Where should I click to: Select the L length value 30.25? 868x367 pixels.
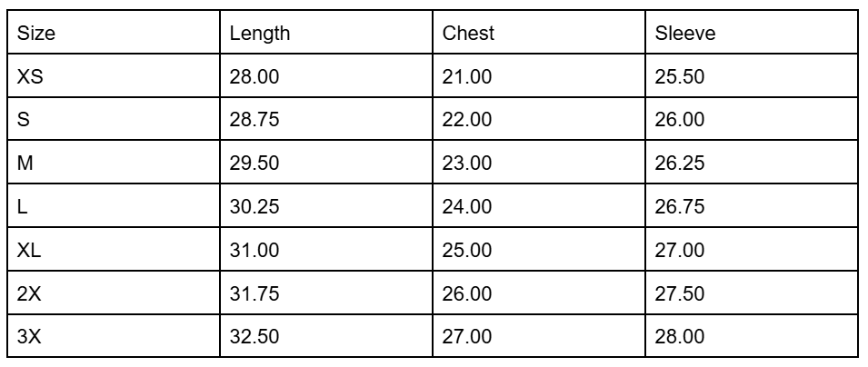pyautogui.click(x=326, y=205)
